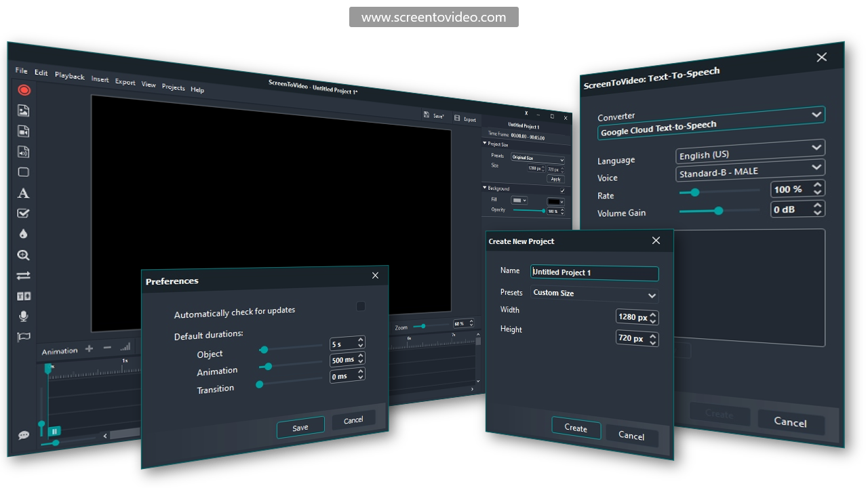This screenshot has height=488, width=868.
Task: Click the project Name input field
Action: point(594,272)
